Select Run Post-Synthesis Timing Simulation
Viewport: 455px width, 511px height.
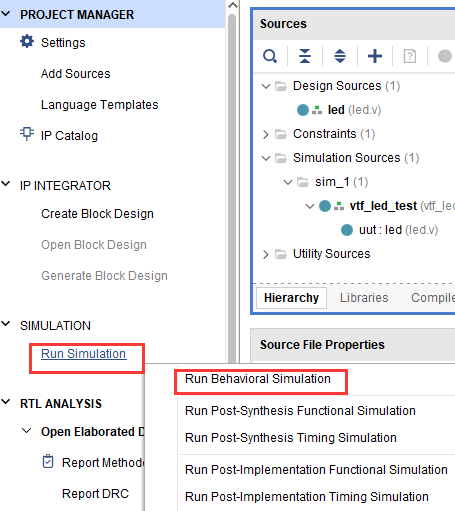(291, 438)
